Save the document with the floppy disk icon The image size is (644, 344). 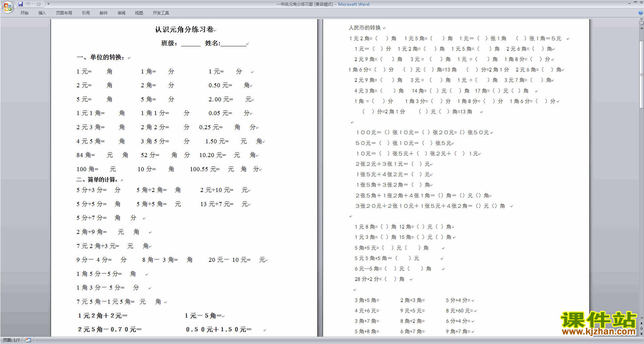coord(20,4)
